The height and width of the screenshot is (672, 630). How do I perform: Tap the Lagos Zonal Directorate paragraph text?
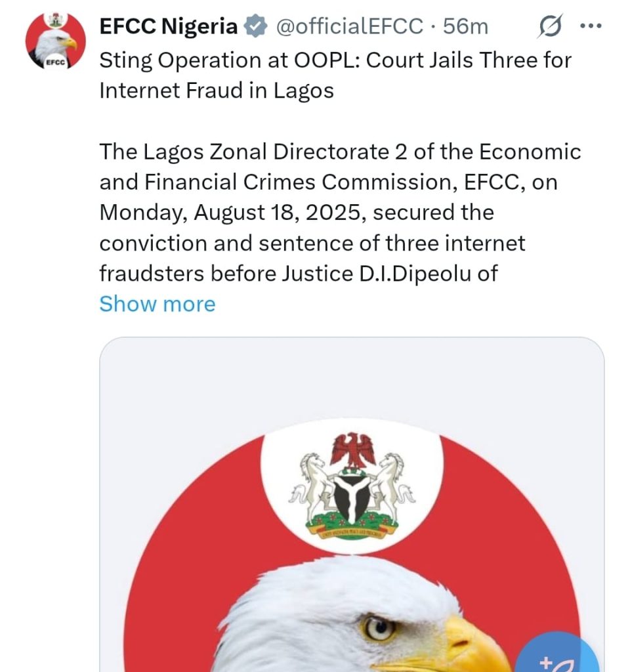pyautogui.click(x=341, y=213)
